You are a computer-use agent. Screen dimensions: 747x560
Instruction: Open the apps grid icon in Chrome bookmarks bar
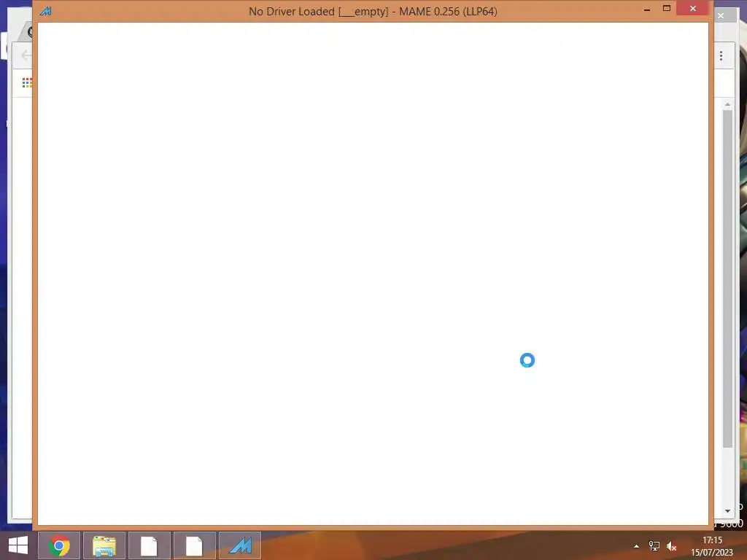click(x=27, y=83)
